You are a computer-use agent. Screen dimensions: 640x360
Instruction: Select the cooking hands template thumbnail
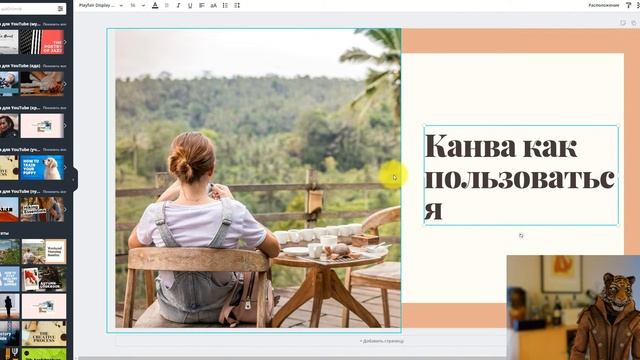42,84
